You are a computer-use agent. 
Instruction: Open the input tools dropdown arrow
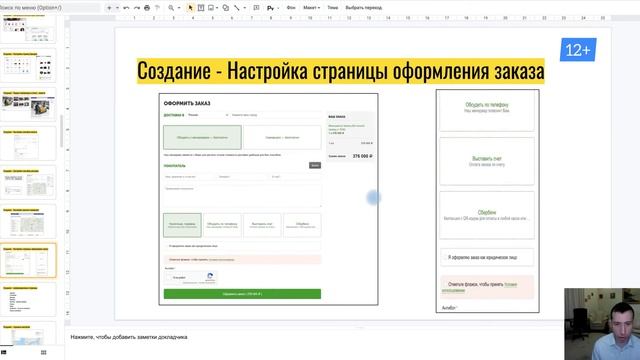pyautogui.click(x=278, y=8)
